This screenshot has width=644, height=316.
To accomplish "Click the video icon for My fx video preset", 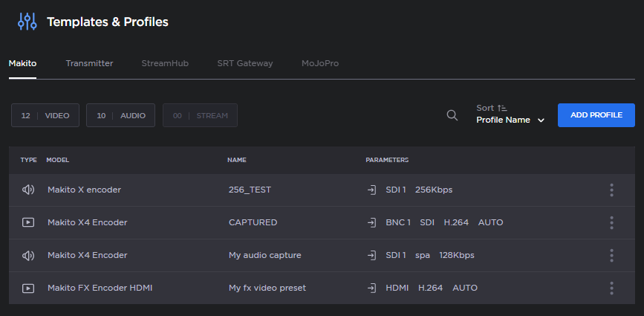I will click(x=28, y=288).
